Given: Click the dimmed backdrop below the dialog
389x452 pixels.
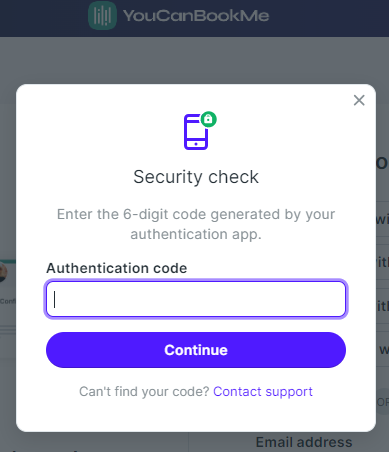Looking at the screenshot, I should tap(100, 442).
